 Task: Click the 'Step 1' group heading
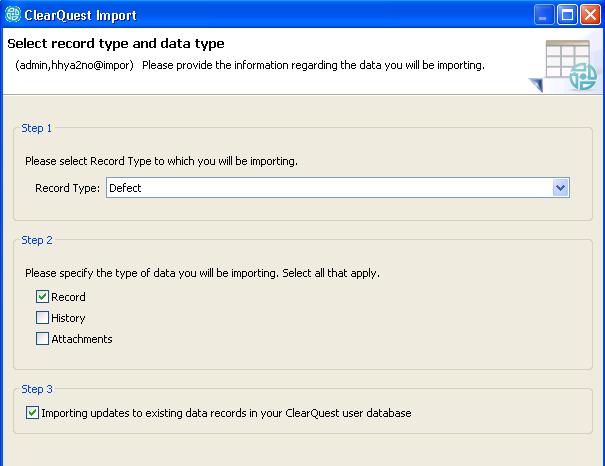click(x=37, y=128)
